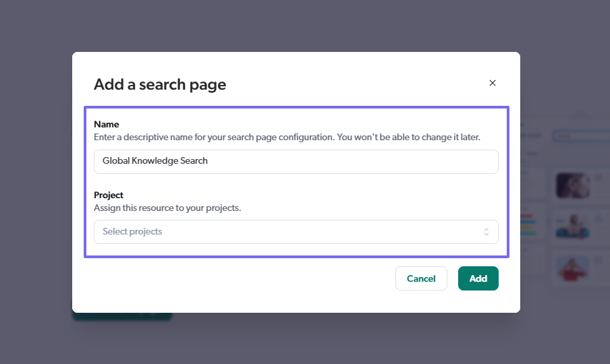Click the small blurred item beside the top thumbnail
Screen dimensions: 610x364
[598, 178]
